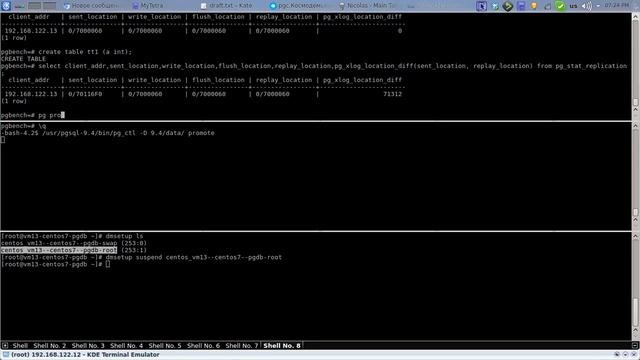Click 'centos_vm13--centos7--pgdb-swap' output line

point(73,243)
